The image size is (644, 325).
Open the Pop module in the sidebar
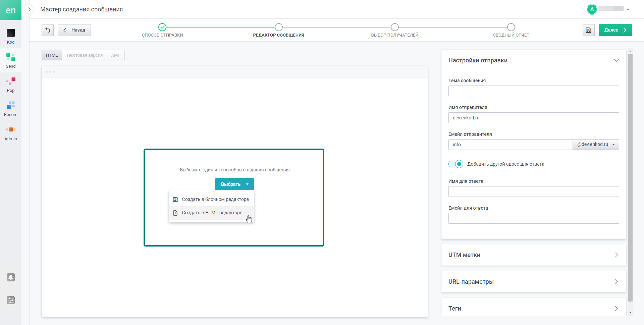pos(11,85)
